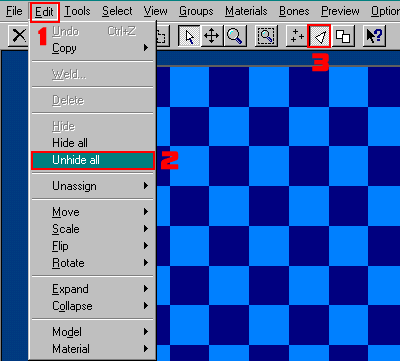Expand the Unassign submenu

point(92,186)
